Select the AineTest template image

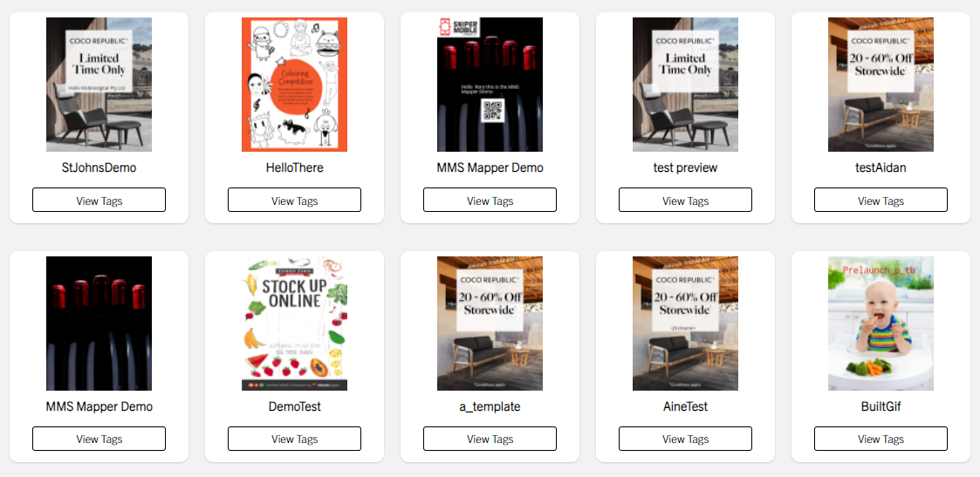tap(686, 324)
